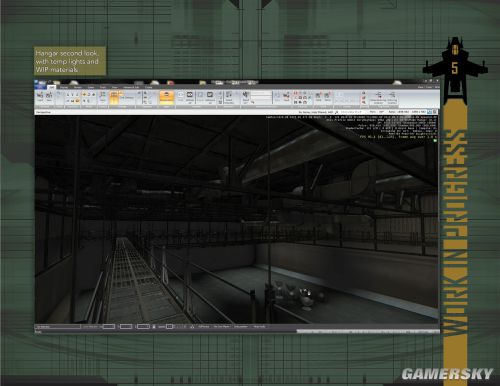Click the Save level icon in ribbon

49,97
